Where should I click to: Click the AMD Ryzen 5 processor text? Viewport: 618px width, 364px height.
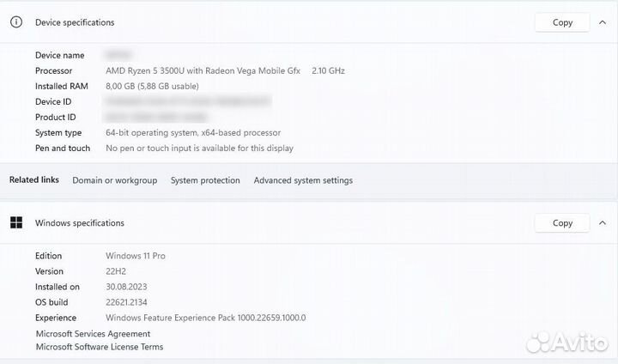click(205, 70)
